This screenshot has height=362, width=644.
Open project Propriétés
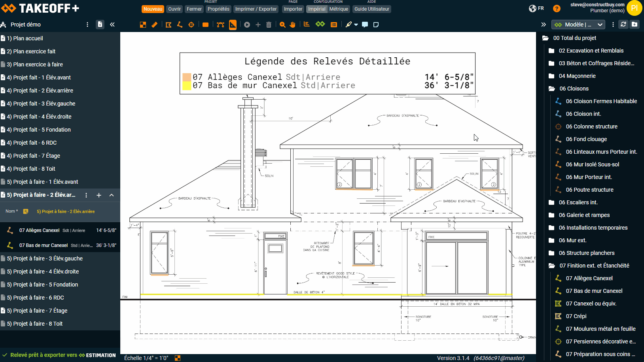(218, 9)
